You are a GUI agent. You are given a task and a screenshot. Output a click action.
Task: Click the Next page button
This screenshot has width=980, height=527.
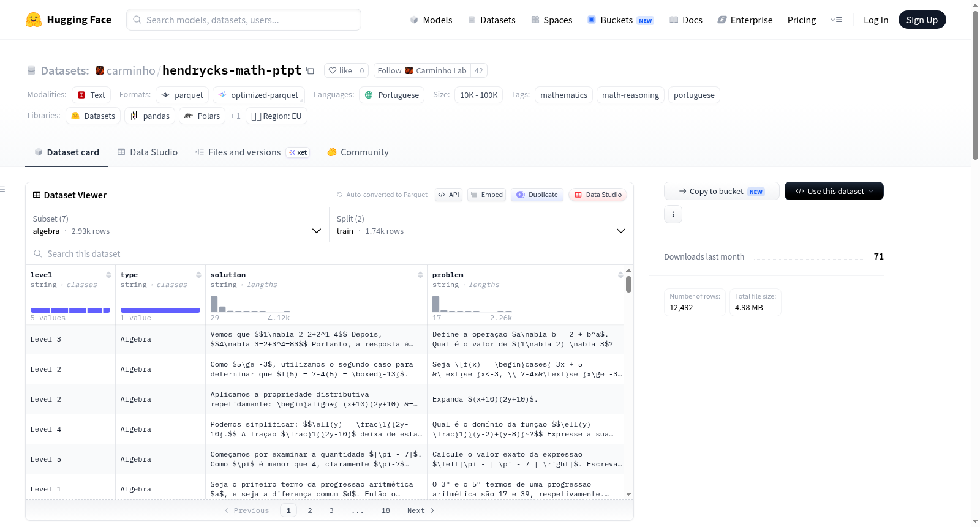(x=421, y=510)
